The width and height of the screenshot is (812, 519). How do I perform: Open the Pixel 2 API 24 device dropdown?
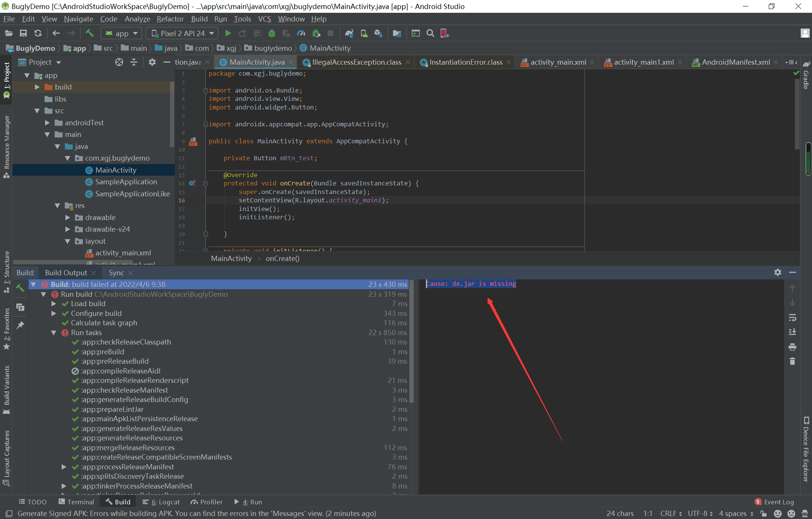182,33
